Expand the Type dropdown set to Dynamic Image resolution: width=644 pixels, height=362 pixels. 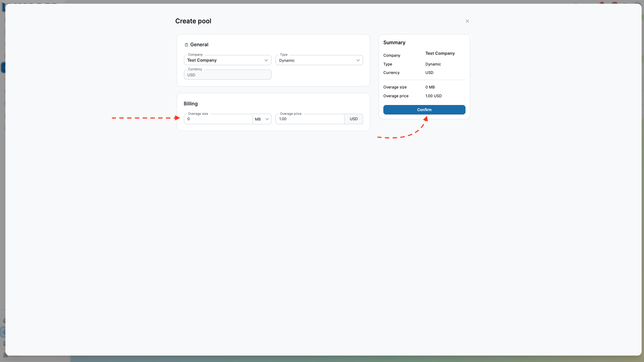coord(319,60)
